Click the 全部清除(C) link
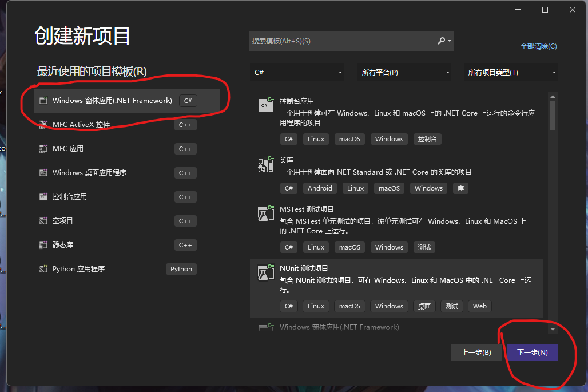The image size is (588, 392). (x=538, y=46)
